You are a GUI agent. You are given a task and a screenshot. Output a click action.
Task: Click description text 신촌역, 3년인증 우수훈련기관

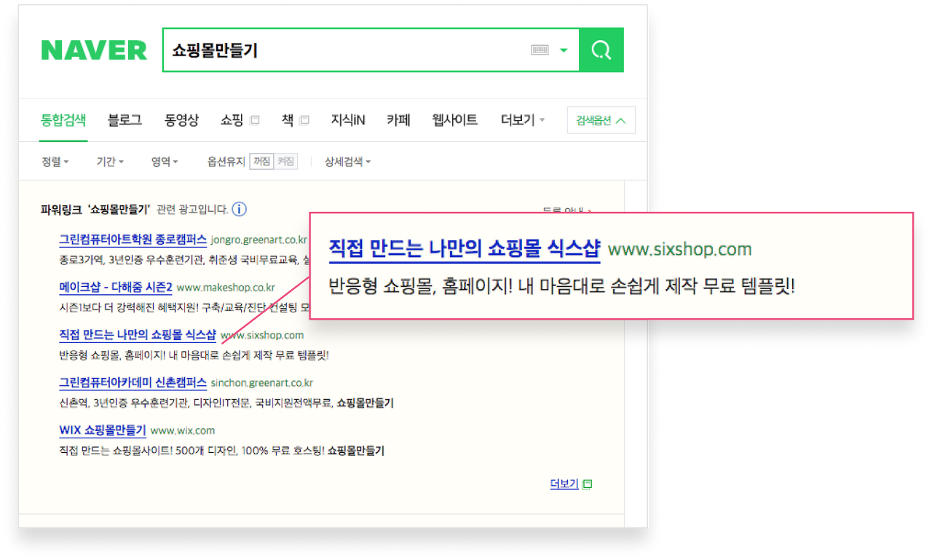122,403
